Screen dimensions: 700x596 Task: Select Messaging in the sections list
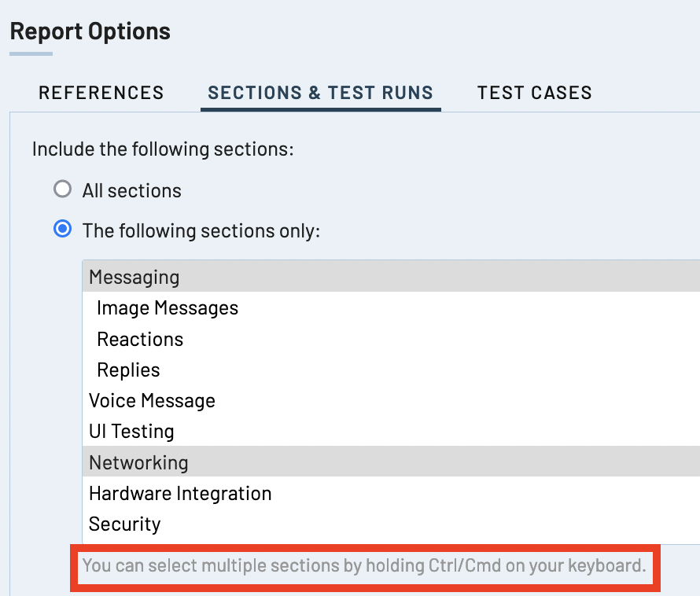pos(134,277)
